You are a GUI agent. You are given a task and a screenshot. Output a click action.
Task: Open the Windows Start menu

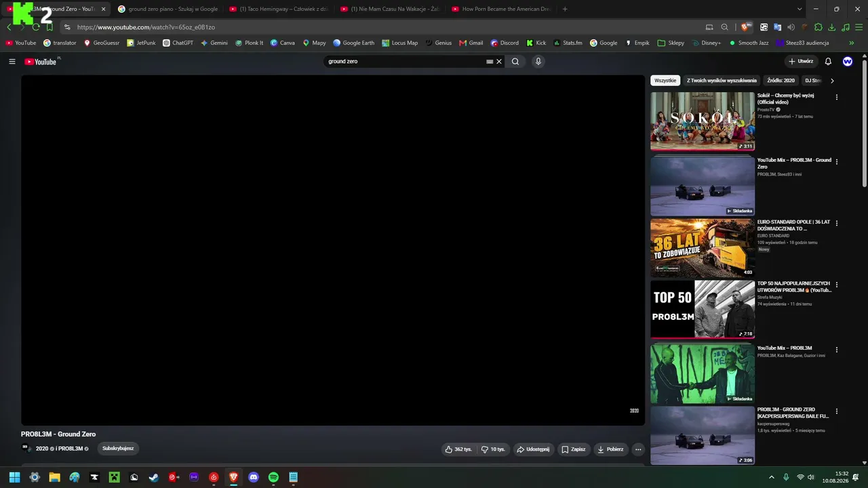pos(15,477)
